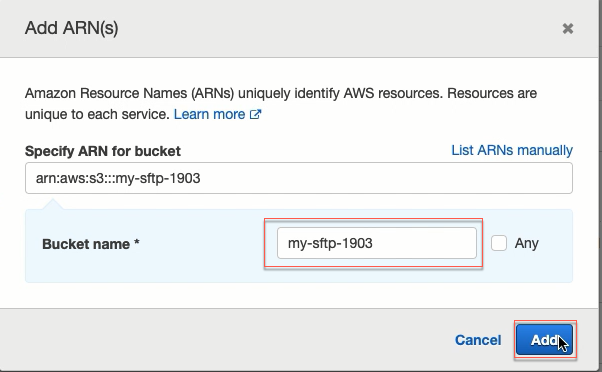Click the Bucket name input field

(377, 243)
